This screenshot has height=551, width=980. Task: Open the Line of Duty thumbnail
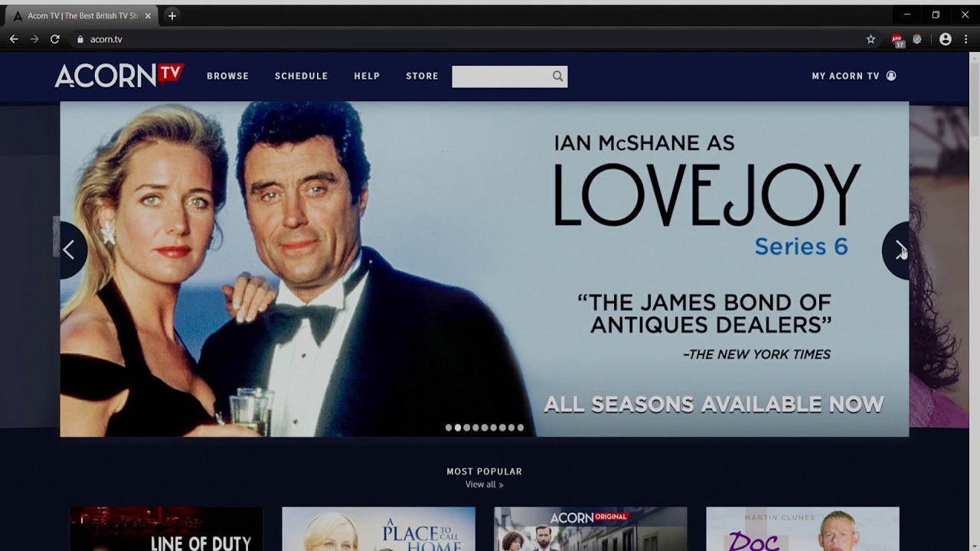click(166, 529)
